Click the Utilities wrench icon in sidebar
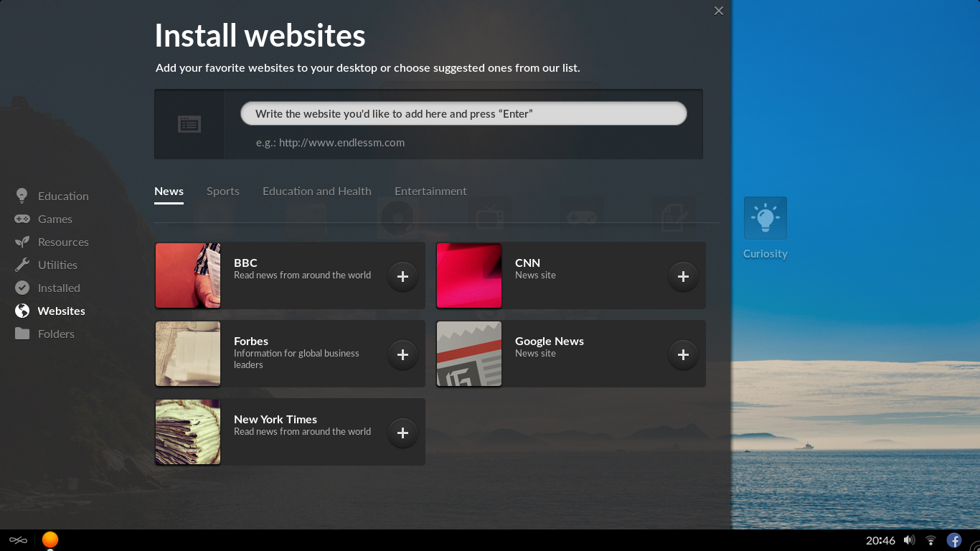980x551 pixels. tap(22, 265)
